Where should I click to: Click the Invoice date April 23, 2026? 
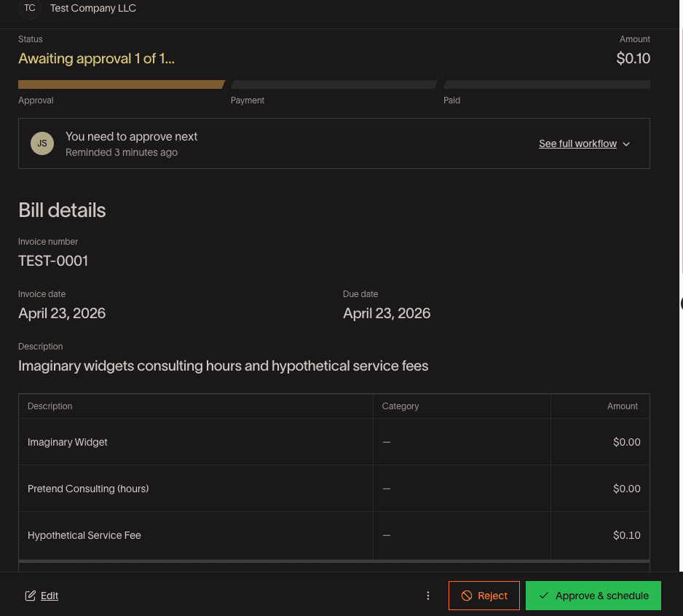[62, 313]
